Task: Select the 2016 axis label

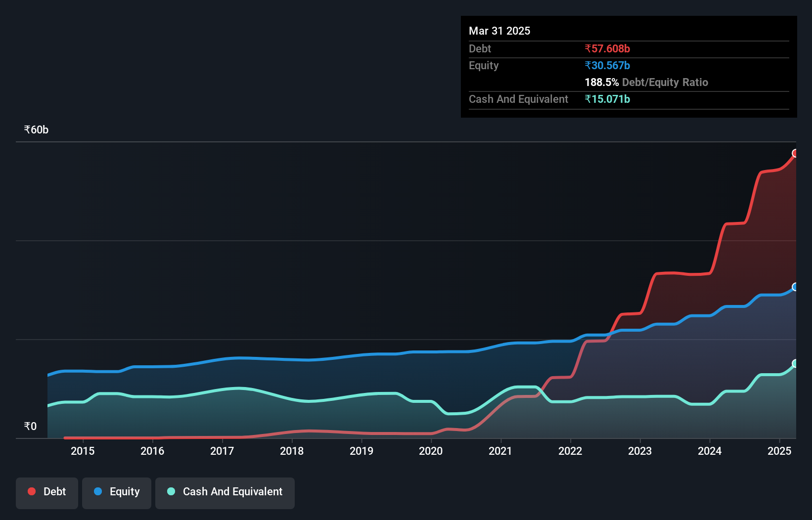Action: (152, 451)
